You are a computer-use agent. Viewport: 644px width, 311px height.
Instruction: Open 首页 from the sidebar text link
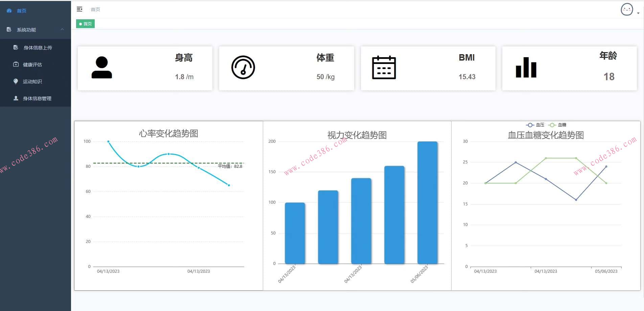(21, 10)
